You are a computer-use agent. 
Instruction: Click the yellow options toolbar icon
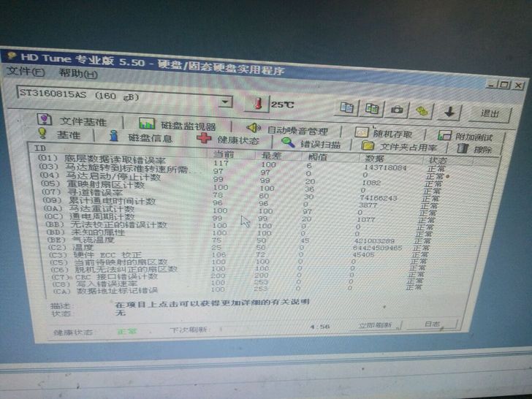(422, 110)
